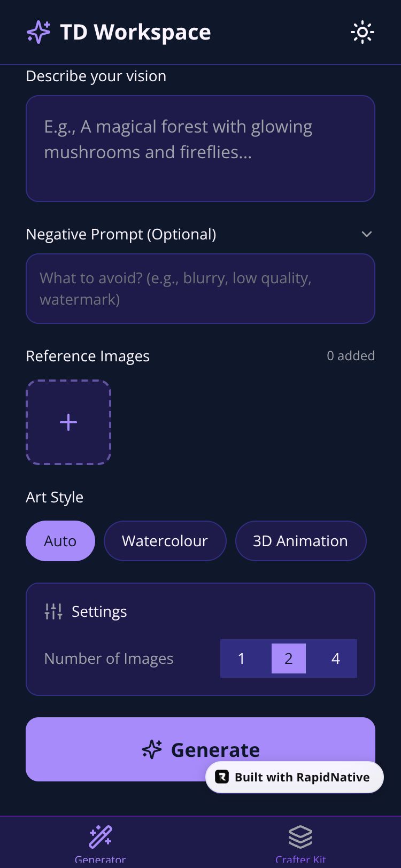Collapse the Negative Prompt section chevron

(366, 234)
